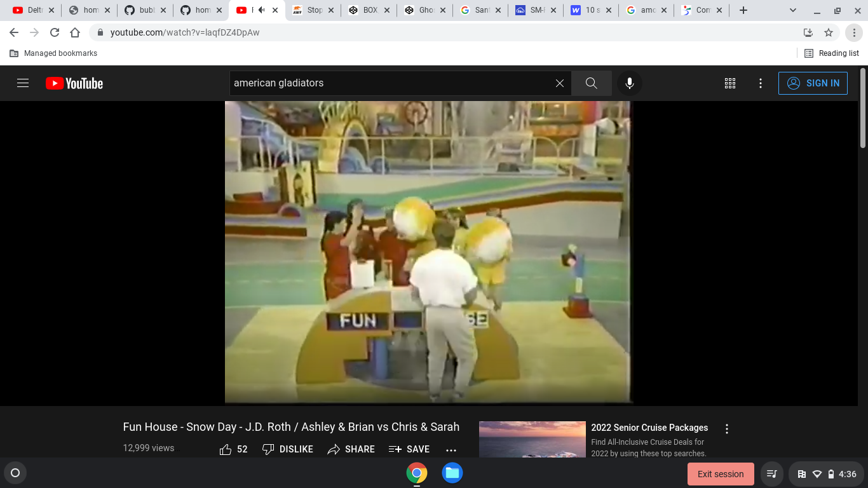
Task: Open the Files app from the shelf
Action: pyautogui.click(x=452, y=473)
